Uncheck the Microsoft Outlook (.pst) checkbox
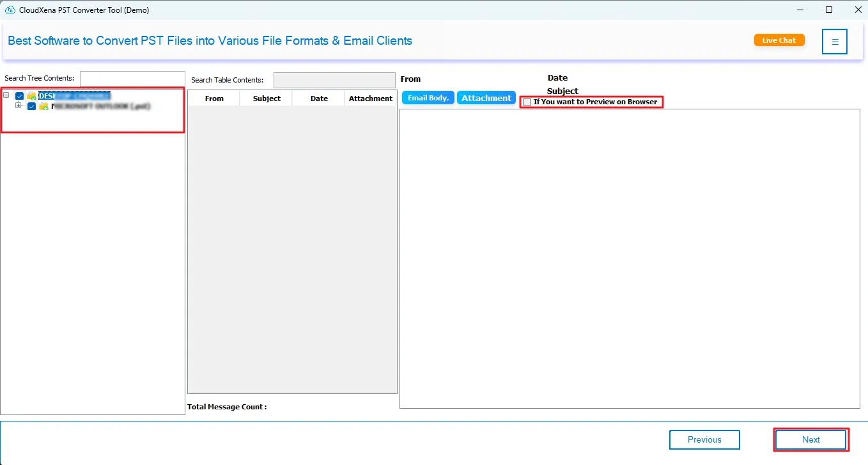The image size is (868, 465). coord(32,106)
